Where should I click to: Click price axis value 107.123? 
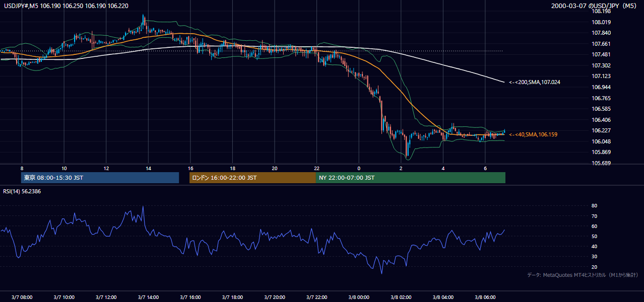pyautogui.click(x=602, y=76)
